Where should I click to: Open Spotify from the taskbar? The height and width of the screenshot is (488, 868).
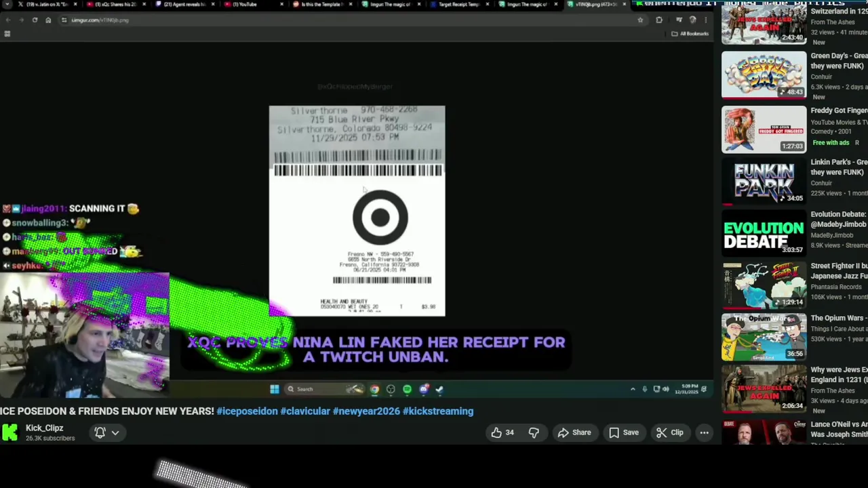click(x=407, y=389)
